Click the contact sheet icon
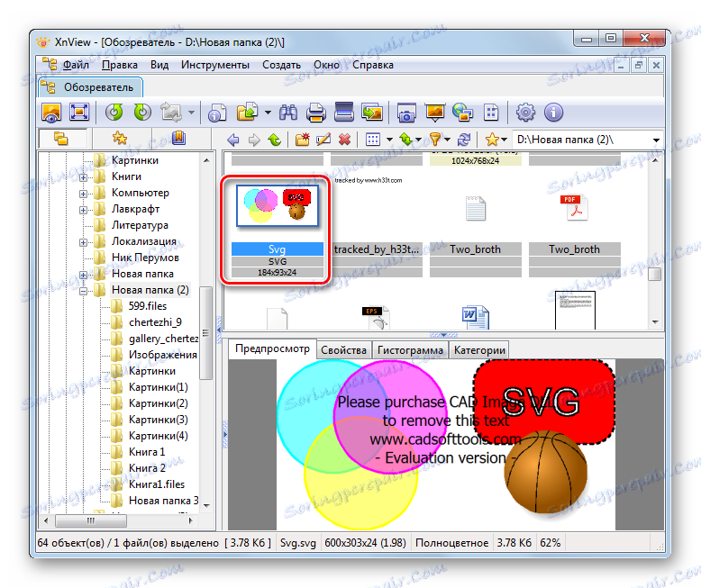Viewport: 701px width, 588px height. (491, 113)
